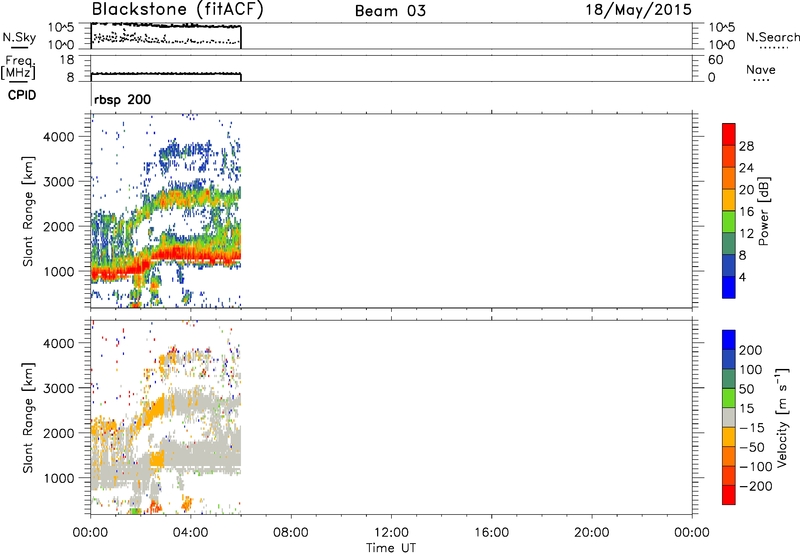800x554 pixels.
Task: Click the "CPID" row label
Action: (x=22, y=95)
